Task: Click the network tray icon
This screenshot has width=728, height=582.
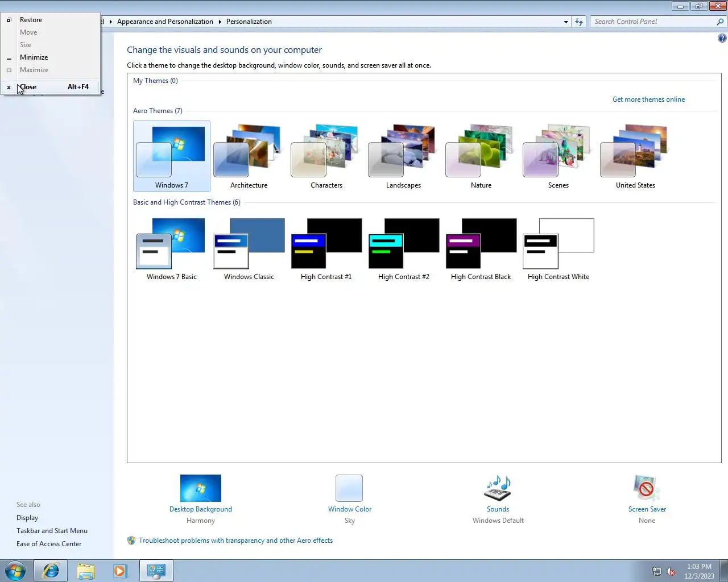Action: tap(656, 571)
